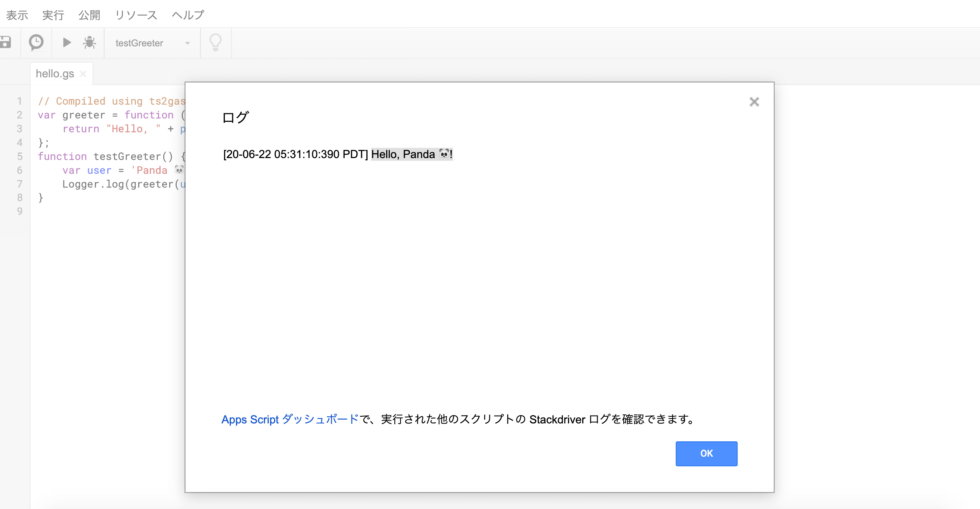The width and height of the screenshot is (980, 509).
Task: Follow the Apps Script ダッシュボード link
Action: [290, 419]
